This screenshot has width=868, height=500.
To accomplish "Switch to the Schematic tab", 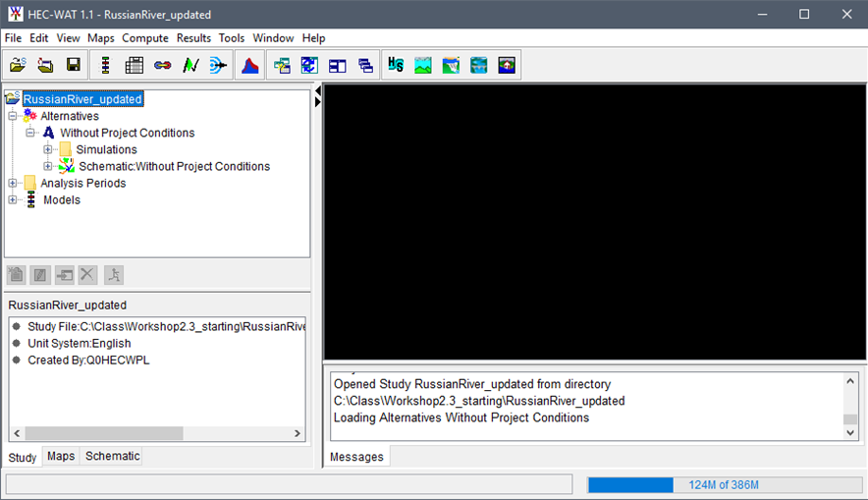I will click(x=112, y=457).
